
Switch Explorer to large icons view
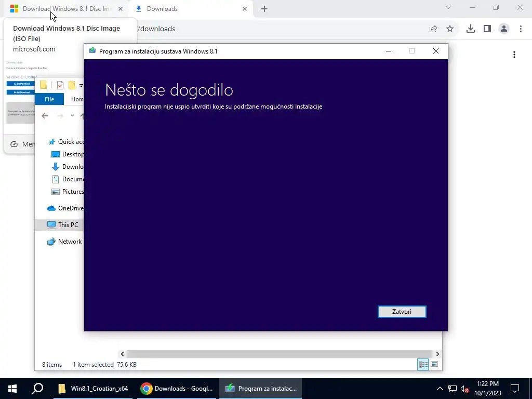[x=434, y=364]
